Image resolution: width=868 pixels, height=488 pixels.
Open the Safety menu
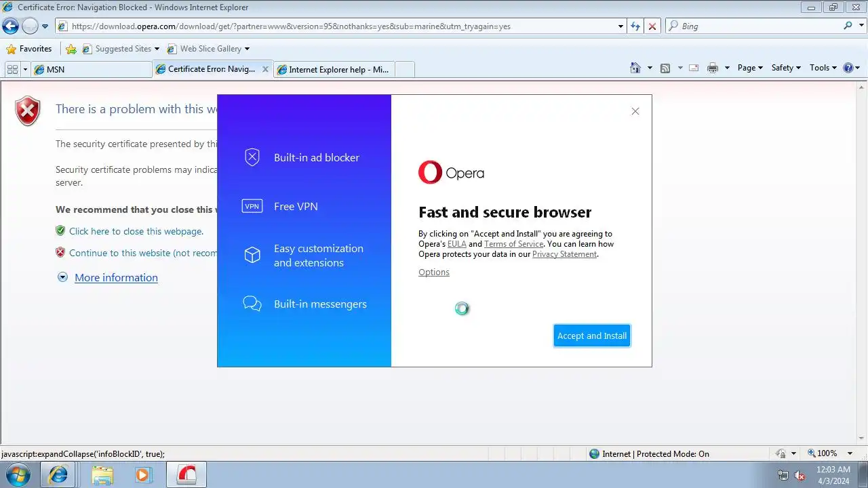pyautogui.click(x=786, y=68)
